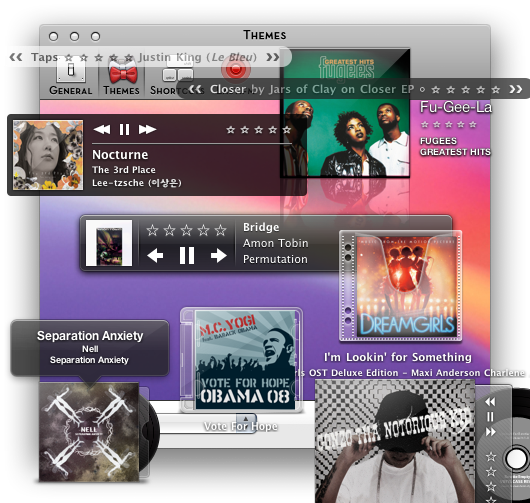The image size is (530, 503).
Task: Click the up-arrow button below Obama cover
Action: [x=246, y=419]
